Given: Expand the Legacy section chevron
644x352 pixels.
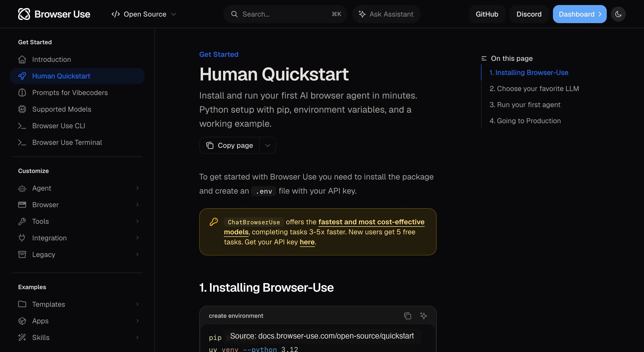Looking at the screenshot, I should [x=137, y=254].
